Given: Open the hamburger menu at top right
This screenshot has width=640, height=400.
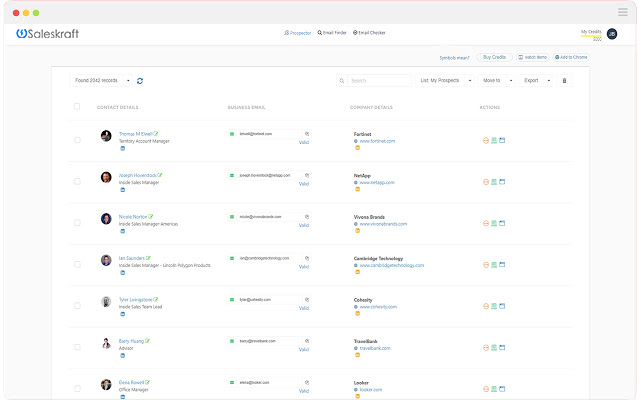Looking at the screenshot, I should 623,12.
